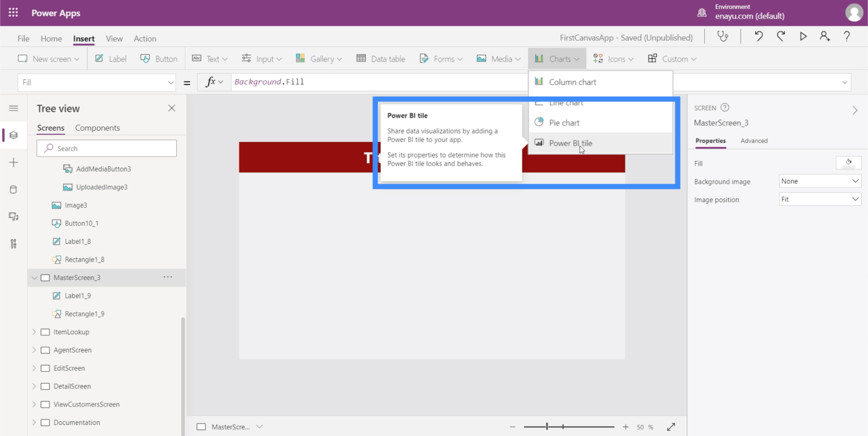Select Column chart from Charts menu
868x436 pixels.
click(x=600, y=82)
